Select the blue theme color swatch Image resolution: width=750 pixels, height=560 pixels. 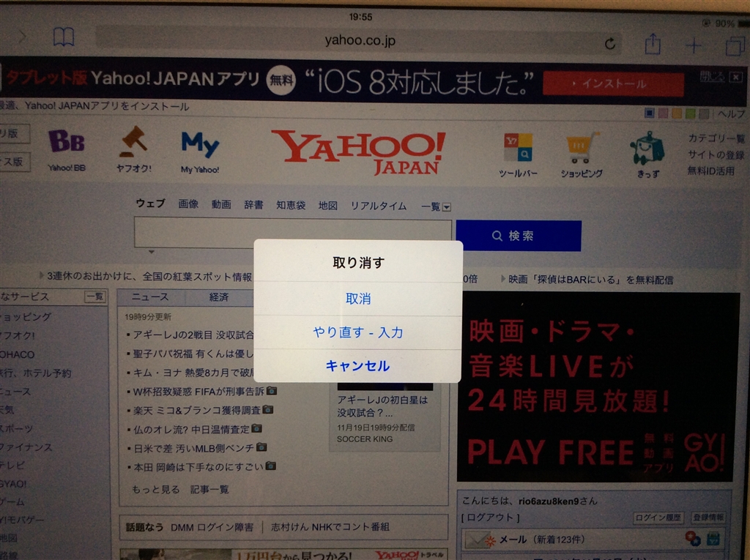pyautogui.click(x=649, y=113)
